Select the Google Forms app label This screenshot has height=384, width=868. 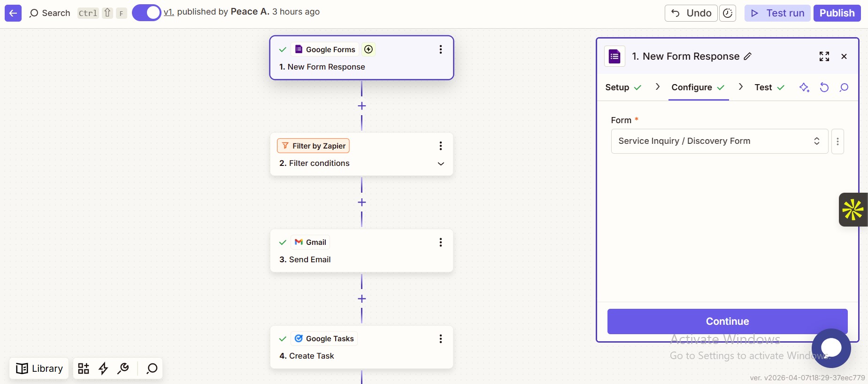coord(325,49)
